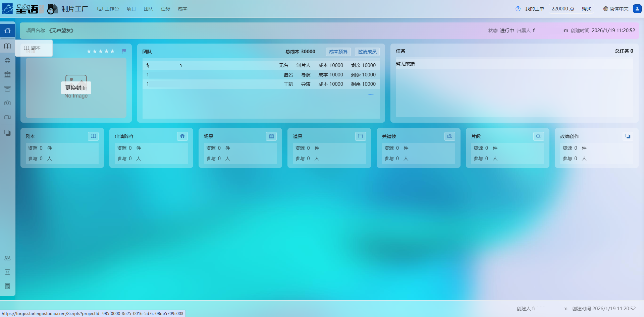This screenshot has width=644, height=317.
Task: Open the 关键帧 card camera button
Action: coord(449,136)
